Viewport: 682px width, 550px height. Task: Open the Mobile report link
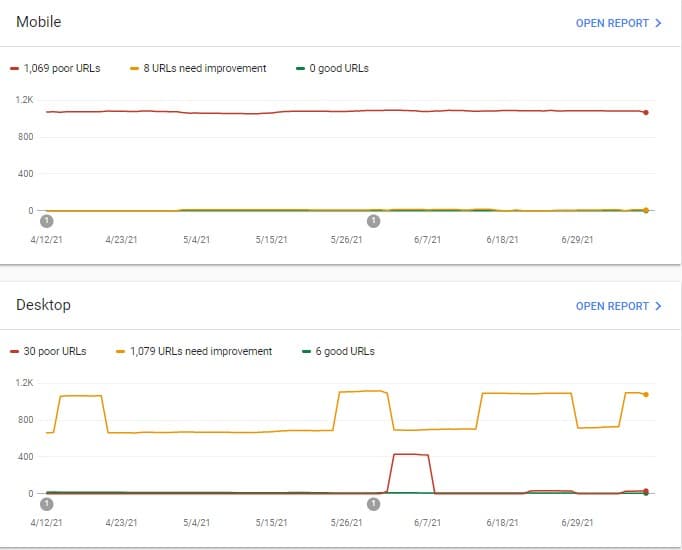click(x=612, y=23)
